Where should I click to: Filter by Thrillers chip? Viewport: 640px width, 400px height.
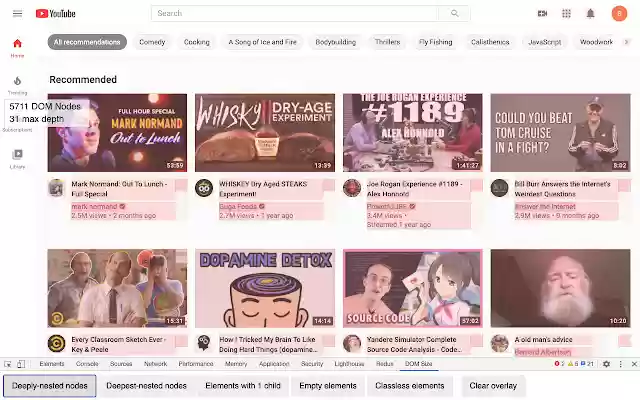coord(387,42)
